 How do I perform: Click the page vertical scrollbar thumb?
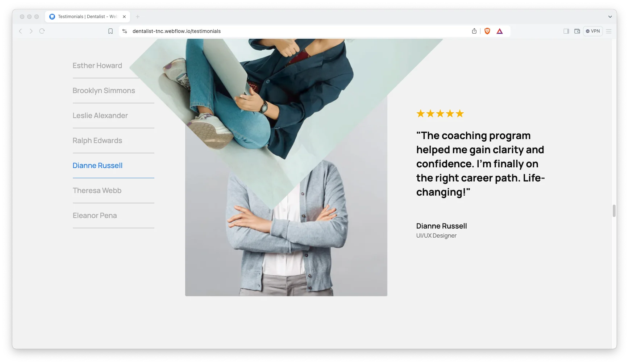[x=614, y=210]
